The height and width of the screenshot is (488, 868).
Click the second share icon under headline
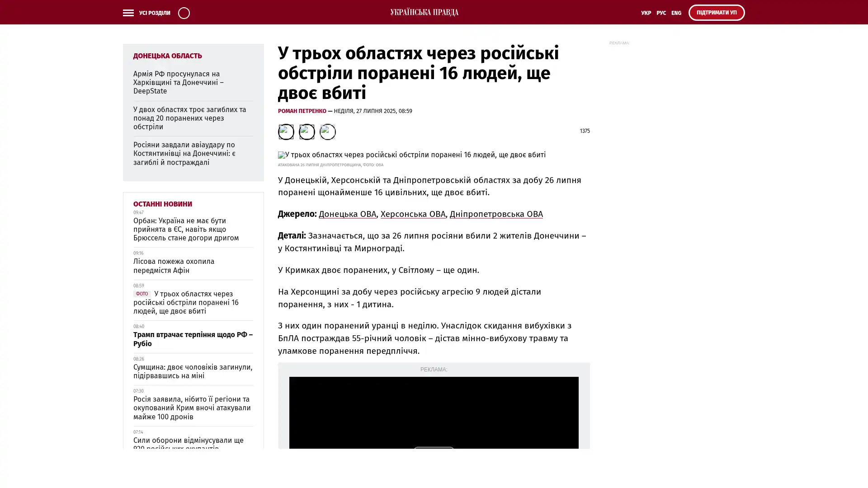tap(307, 131)
